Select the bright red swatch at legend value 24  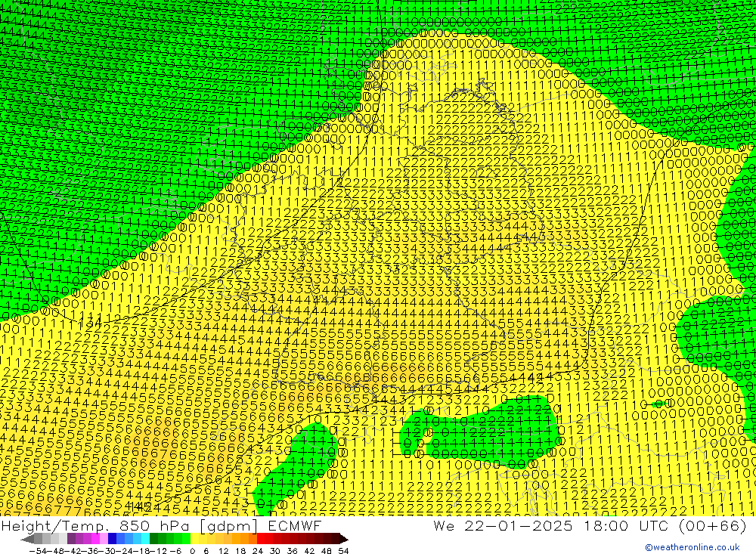pyautogui.click(x=261, y=539)
